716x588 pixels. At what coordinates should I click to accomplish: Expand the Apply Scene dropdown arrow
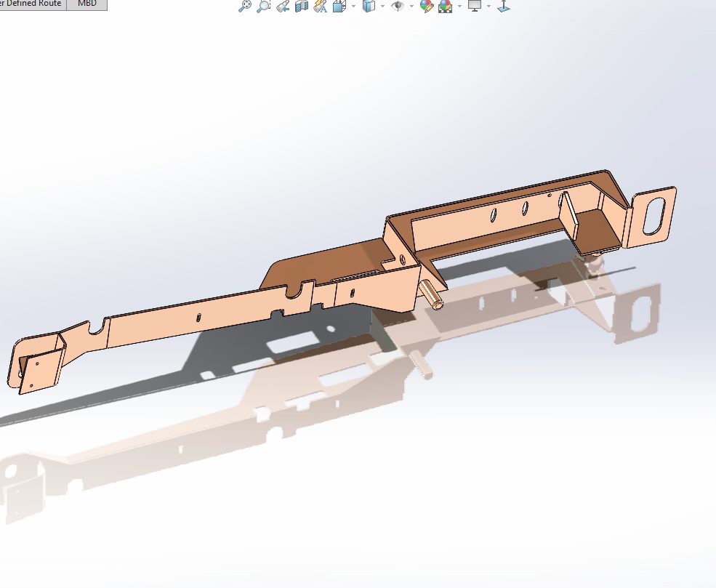(459, 6)
